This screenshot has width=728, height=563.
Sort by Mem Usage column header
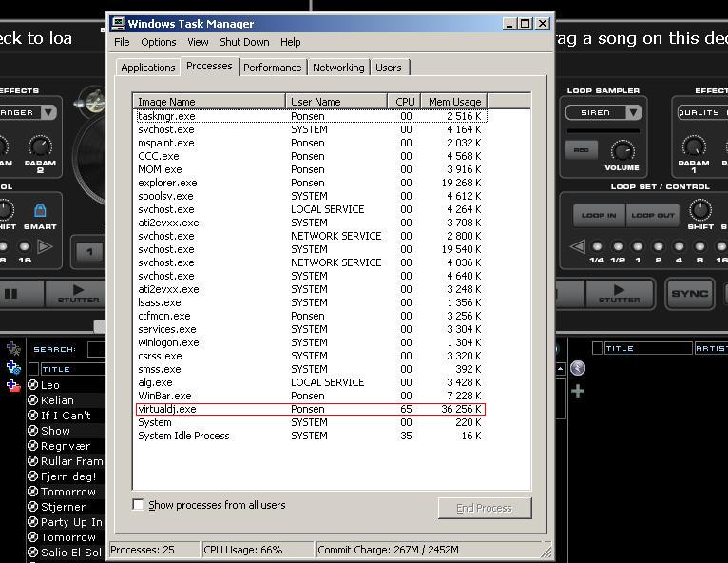tap(454, 101)
